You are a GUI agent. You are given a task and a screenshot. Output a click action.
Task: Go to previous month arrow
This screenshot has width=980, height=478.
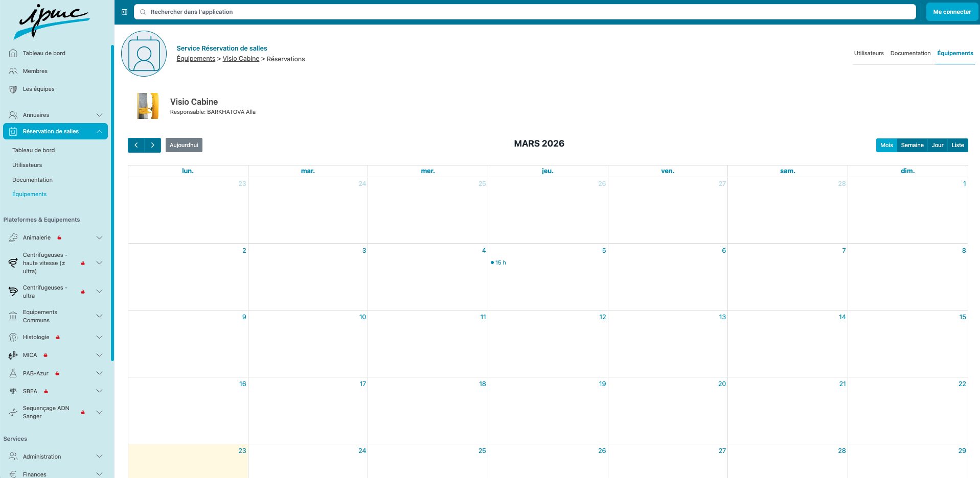pyautogui.click(x=136, y=145)
